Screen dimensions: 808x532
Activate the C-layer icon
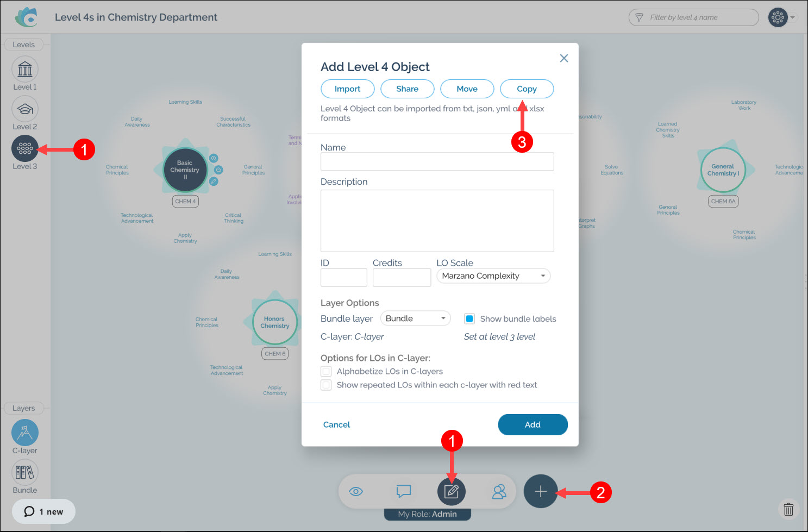point(25,433)
